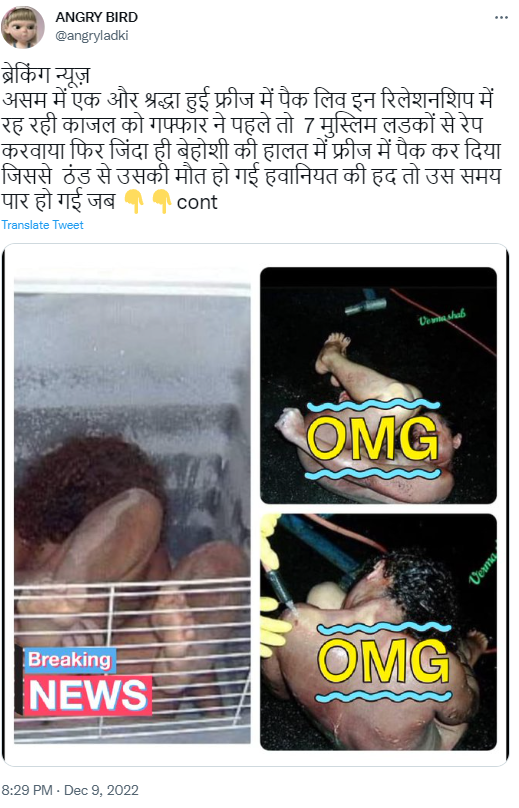Viewport: 519px width, 808px height.
Task: Click the Translate Tweet link
Action: (x=42, y=225)
